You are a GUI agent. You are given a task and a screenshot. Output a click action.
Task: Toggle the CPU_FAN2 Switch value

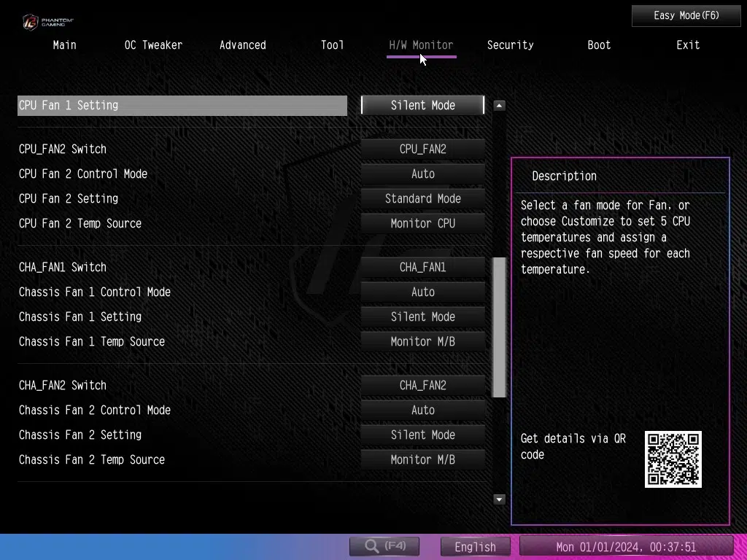(422, 149)
